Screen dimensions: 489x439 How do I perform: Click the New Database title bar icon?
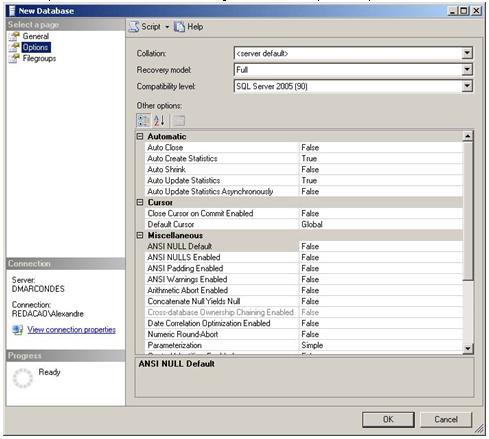(x=12, y=11)
